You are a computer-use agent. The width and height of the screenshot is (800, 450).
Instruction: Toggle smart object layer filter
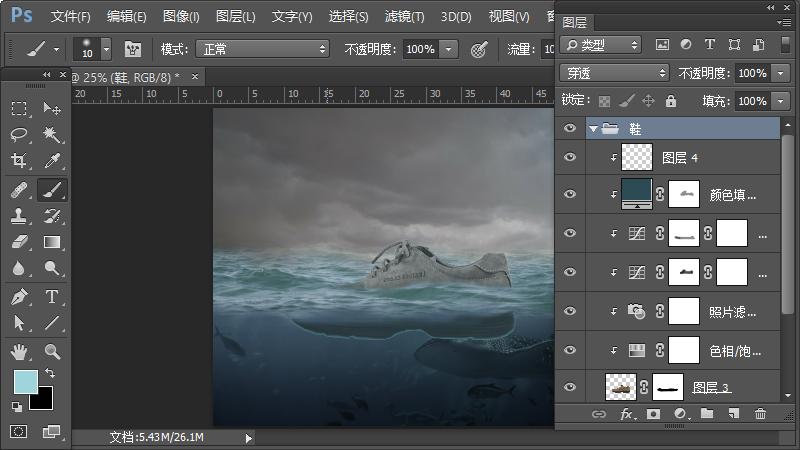[x=759, y=45]
